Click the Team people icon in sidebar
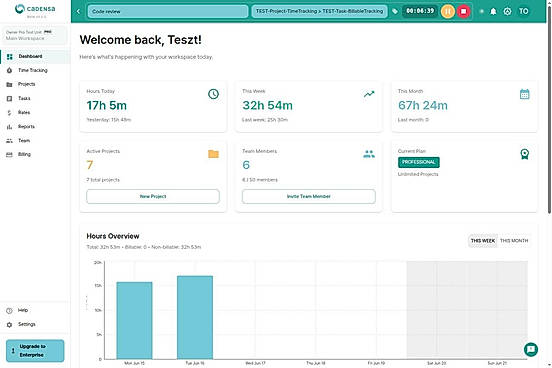Image resolution: width=552 pixels, height=368 pixels. click(x=10, y=141)
